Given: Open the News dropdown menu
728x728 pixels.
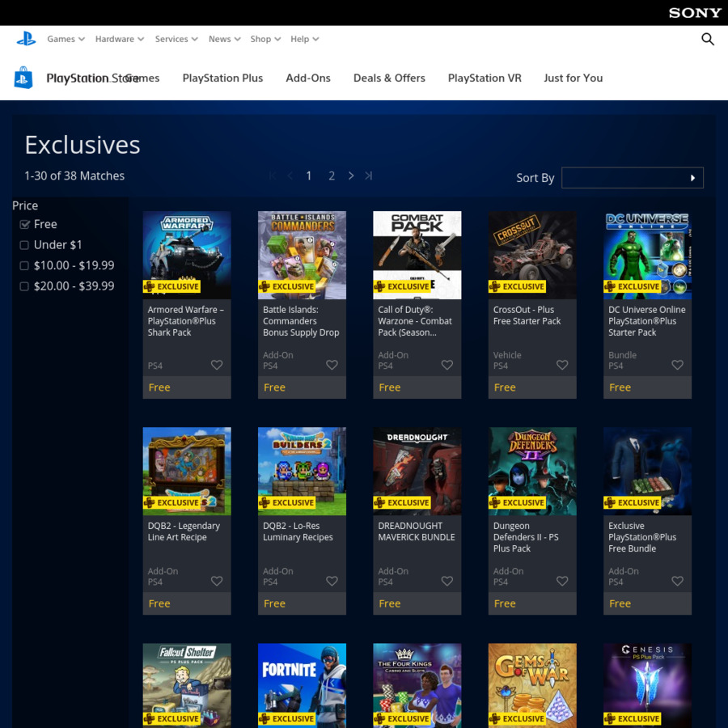Looking at the screenshot, I should click(x=224, y=39).
